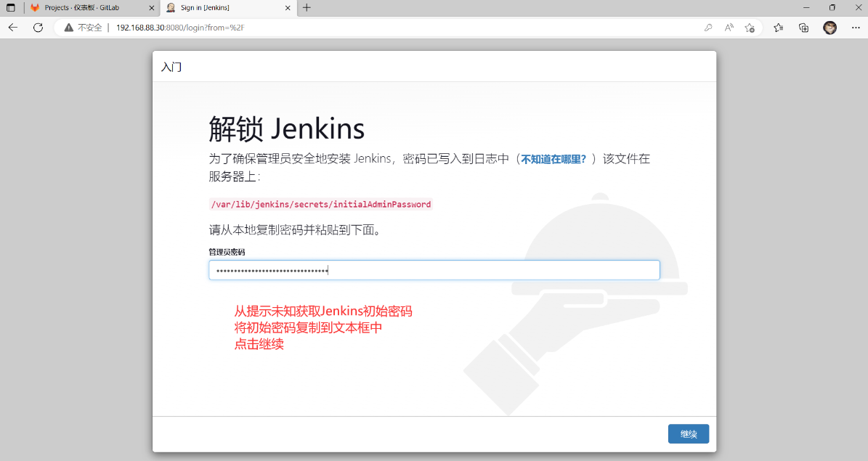Open saved password key icon
Screen dimensions: 868x461
pos(708,28)
